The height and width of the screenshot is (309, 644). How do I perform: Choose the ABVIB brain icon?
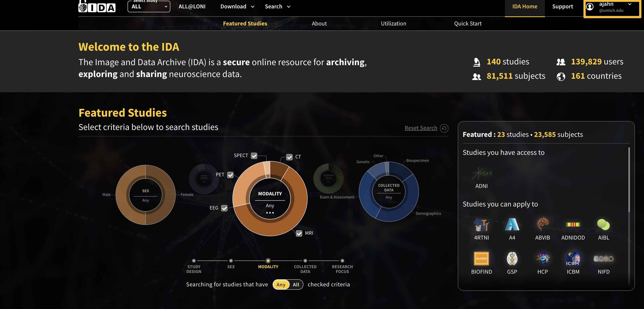tap(542, 224)
